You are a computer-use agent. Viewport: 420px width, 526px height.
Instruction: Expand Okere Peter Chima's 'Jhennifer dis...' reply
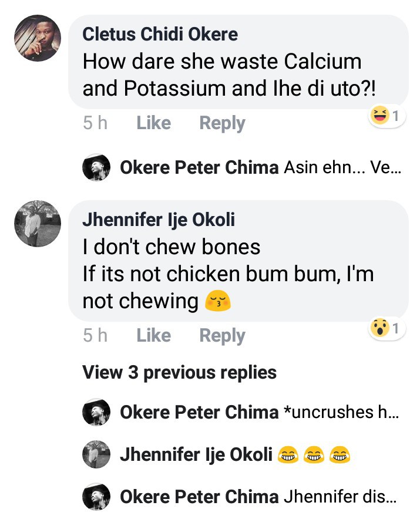click(341, 497)
